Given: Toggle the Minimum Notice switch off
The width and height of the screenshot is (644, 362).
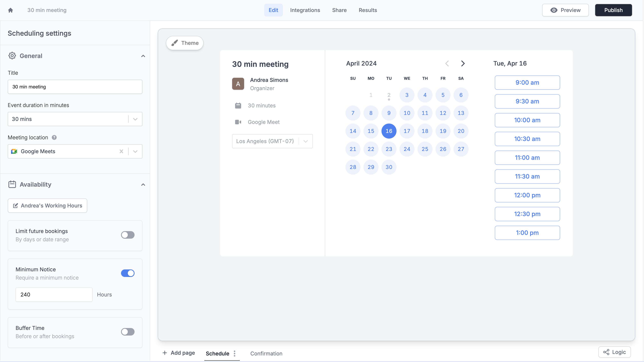Looking at the screenshot, I should [x=128, y=273].
